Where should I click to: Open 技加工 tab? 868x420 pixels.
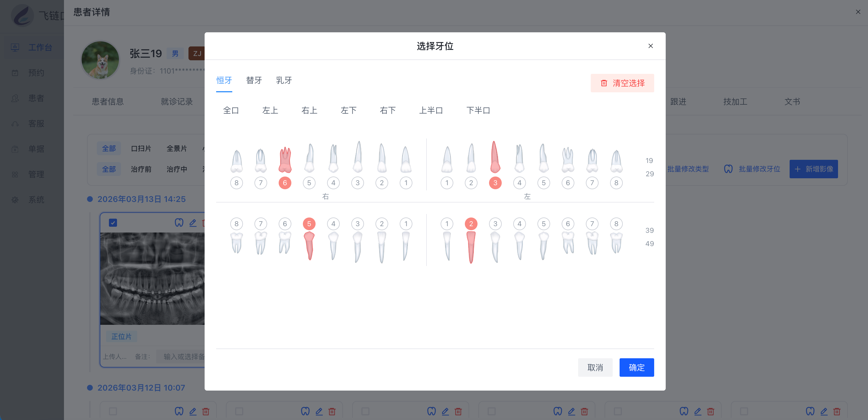735,102
